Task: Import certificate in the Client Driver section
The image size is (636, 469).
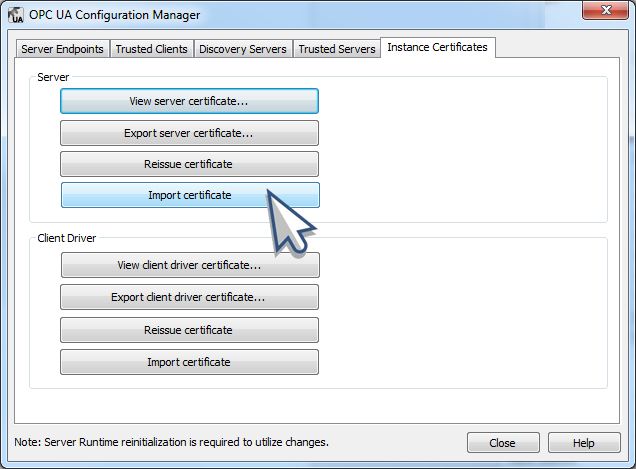Action: coord(189,362)
